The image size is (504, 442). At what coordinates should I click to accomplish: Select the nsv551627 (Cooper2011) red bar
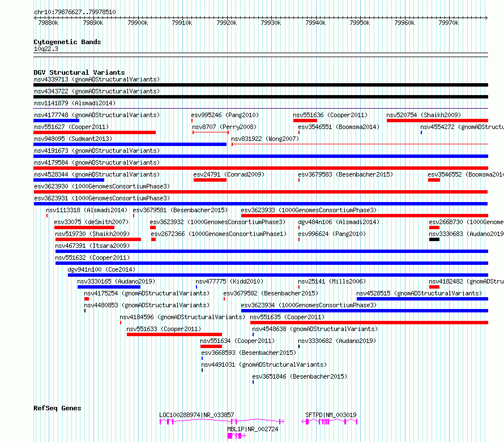tap(95, 132)
